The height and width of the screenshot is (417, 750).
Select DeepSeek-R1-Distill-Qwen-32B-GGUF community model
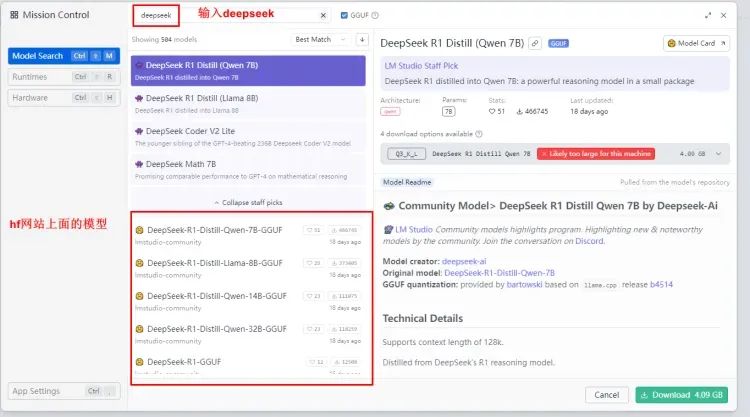[x=248, y=334]
